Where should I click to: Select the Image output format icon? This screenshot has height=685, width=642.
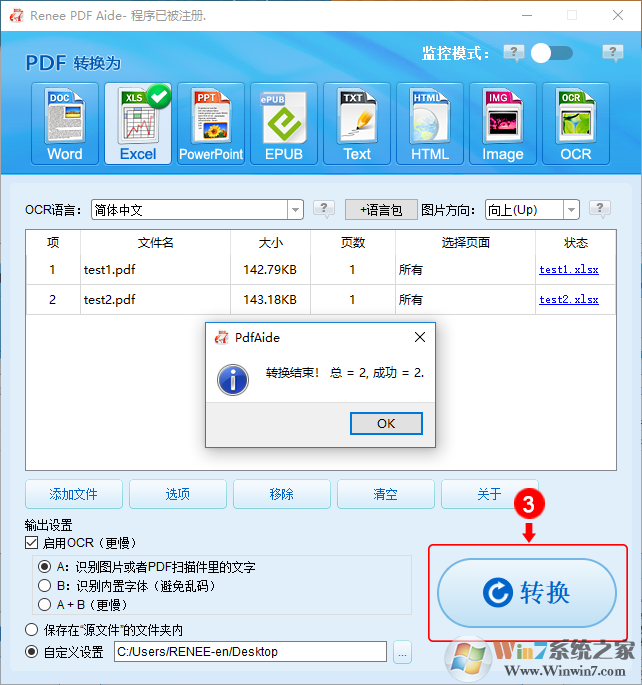503,124
